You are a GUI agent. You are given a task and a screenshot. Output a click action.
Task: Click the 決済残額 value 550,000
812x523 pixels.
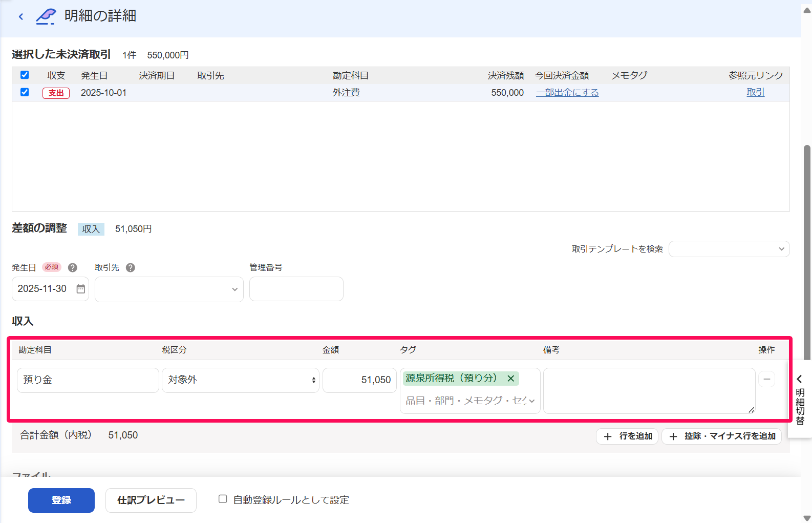(x=507, y=93)
